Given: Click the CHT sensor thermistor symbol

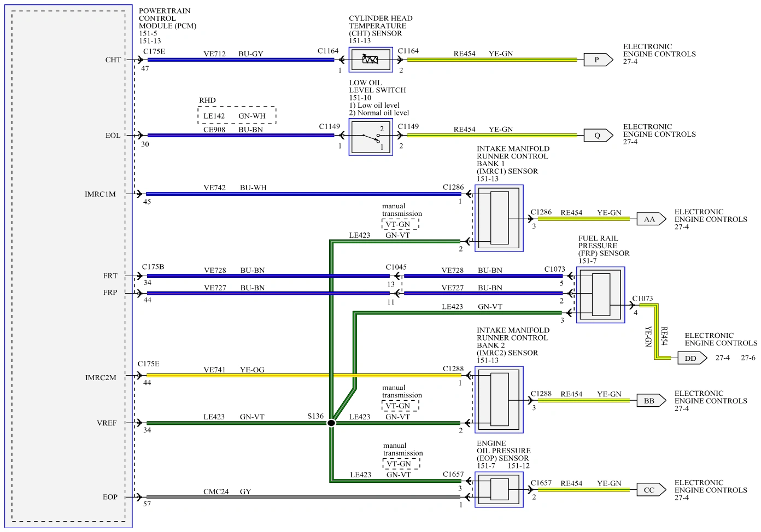Looking at the screenshot, I should [371, 60].
